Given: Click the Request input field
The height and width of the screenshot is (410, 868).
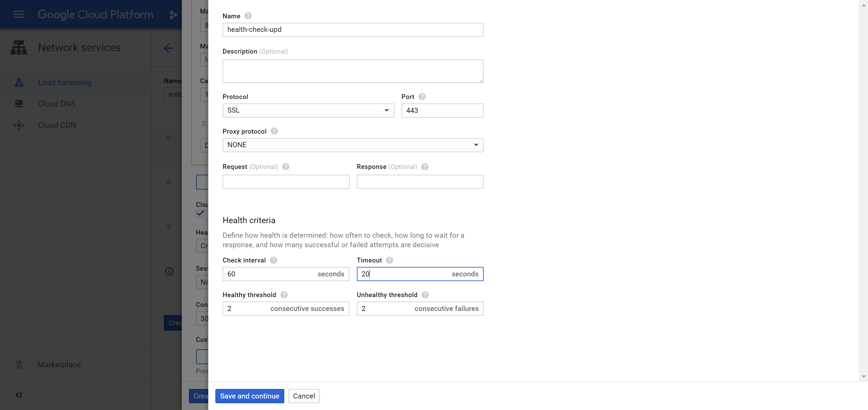Looking at the screenshot, I should [286, 182].
